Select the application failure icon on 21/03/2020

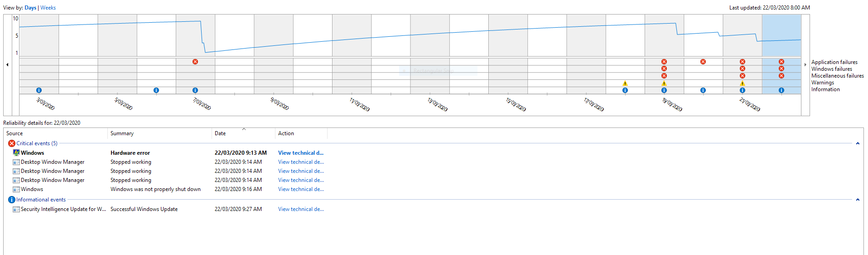click(x=743, y=62)
